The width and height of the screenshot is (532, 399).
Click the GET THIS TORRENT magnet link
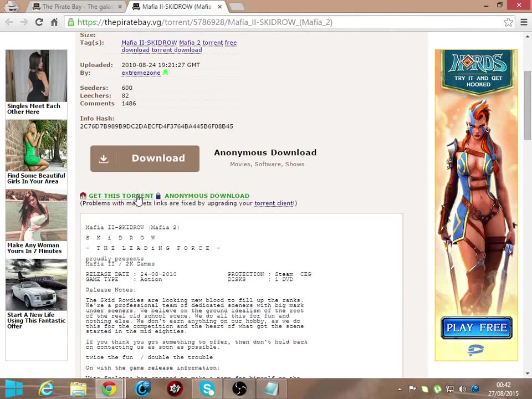[x=121, y=196]
